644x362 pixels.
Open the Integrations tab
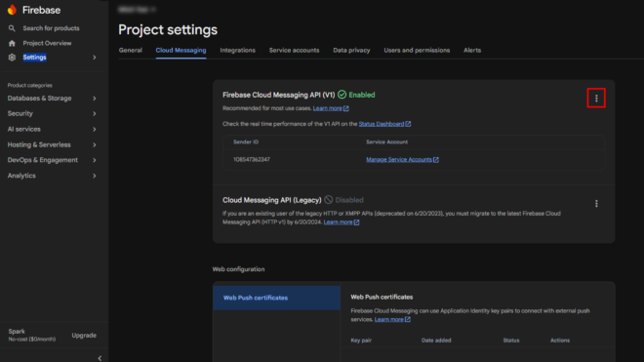tap(237, 50)
